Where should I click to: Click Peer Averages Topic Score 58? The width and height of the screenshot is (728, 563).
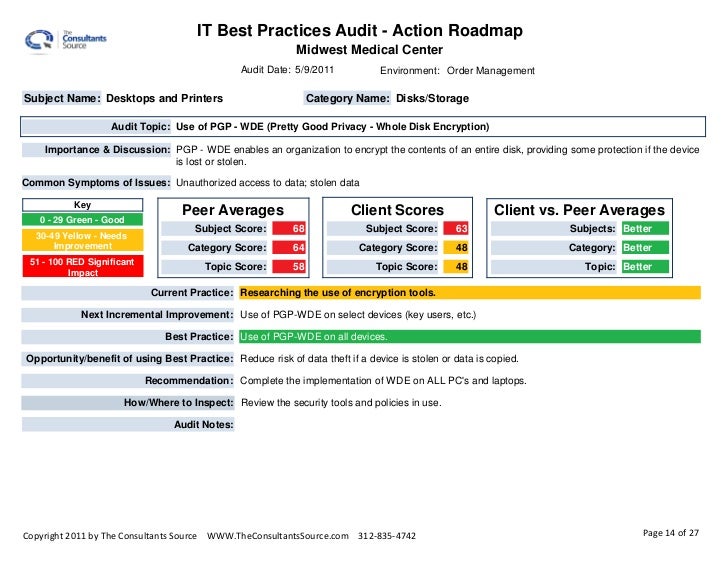click(289, 266)
